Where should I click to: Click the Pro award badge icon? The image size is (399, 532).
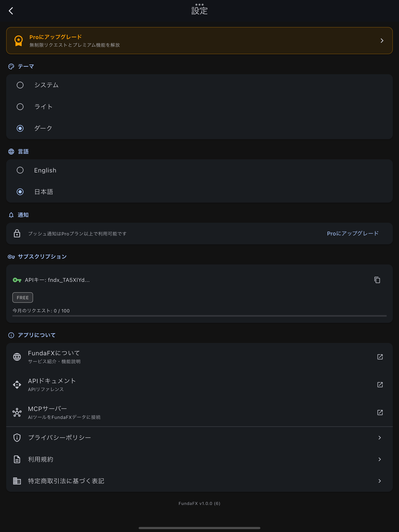[19, 41]
